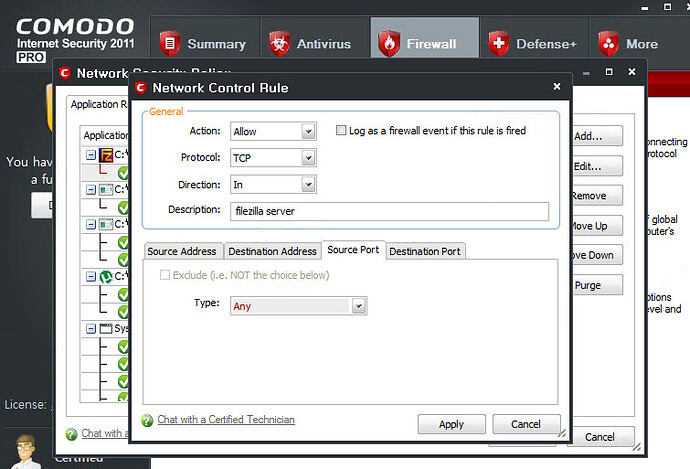
Task: Click the FileZilla application icon in tree
Action: click(106, 155)
